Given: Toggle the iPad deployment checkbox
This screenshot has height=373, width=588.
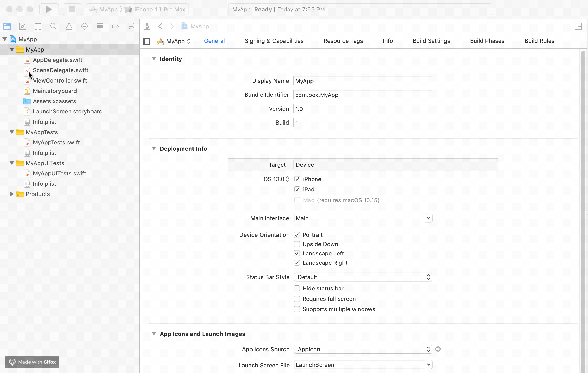Looking at the screenshot, I should click(297, 189).
